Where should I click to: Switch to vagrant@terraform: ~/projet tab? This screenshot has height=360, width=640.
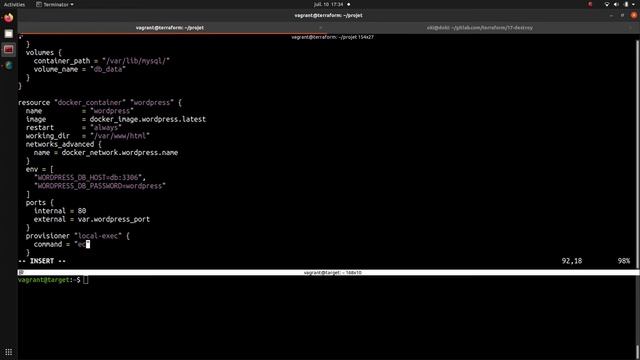pyautogui.click(x=169, y=28)
